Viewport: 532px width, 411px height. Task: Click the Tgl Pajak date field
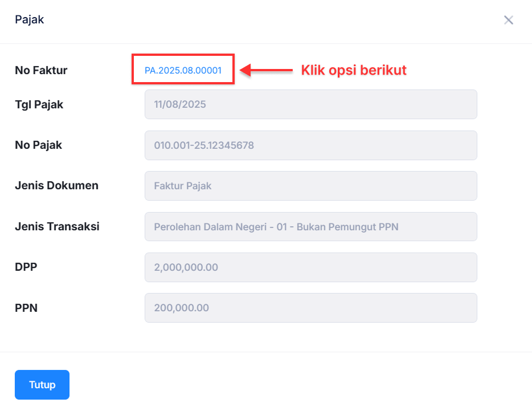point(310,104)
